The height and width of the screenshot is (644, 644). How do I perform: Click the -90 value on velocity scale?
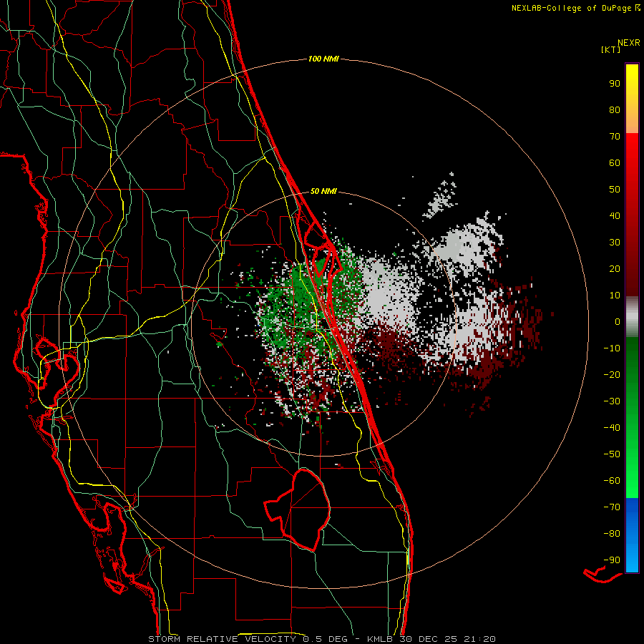pyautogui.click(x=612, y=560)
